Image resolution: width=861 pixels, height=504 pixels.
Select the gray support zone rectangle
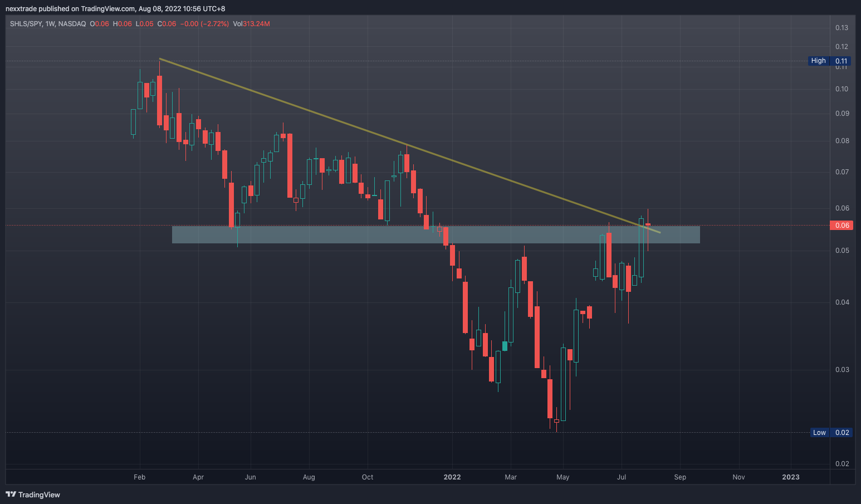coord(436,234)
